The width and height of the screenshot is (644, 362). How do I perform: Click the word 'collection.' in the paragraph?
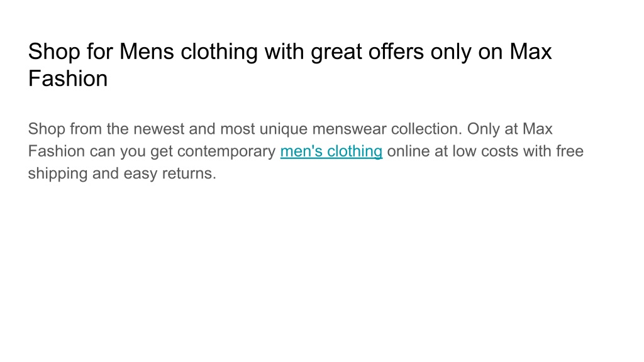[x=427, y=129]
